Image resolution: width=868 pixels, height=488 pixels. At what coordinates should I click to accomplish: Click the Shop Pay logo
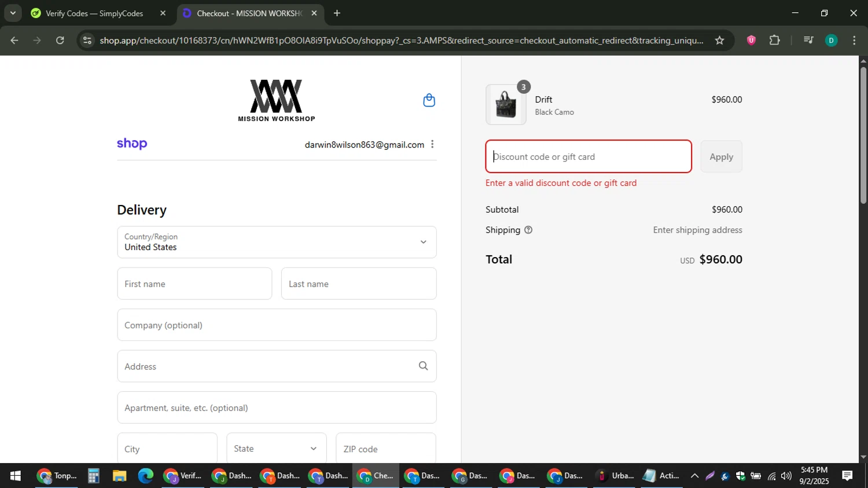point(132,144)
